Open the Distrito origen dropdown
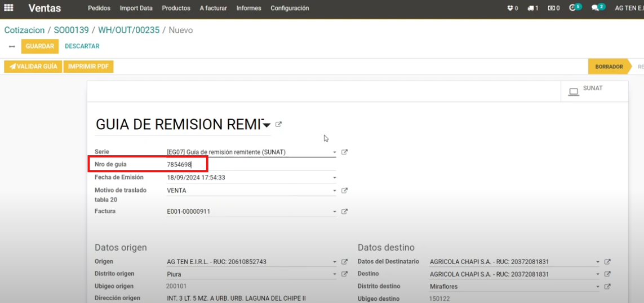Viewport: 644px width, 303px height. coord(334,274)
